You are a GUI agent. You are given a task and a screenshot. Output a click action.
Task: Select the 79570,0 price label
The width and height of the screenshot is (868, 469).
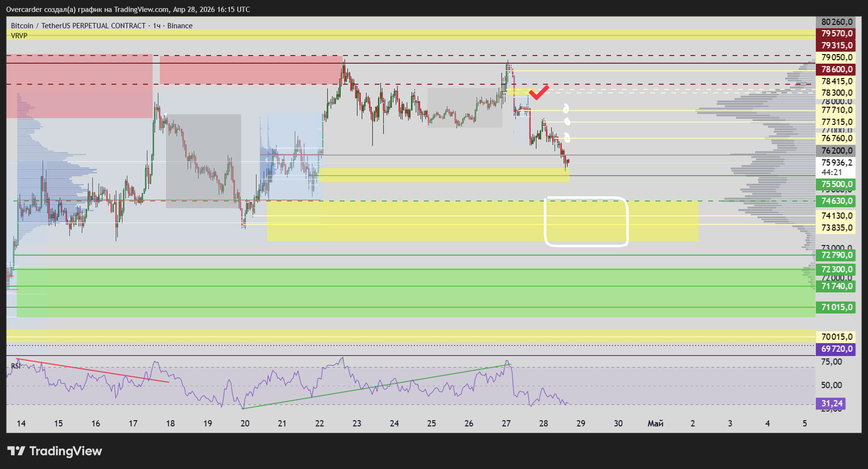(835, 33)
